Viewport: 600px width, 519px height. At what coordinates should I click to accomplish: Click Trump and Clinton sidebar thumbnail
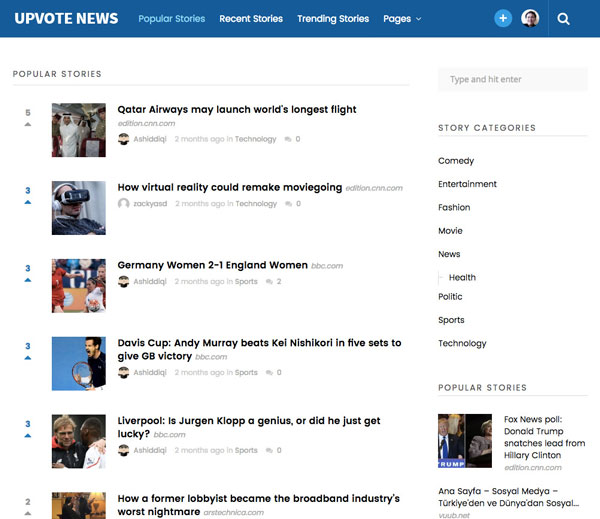coord(465,441)
